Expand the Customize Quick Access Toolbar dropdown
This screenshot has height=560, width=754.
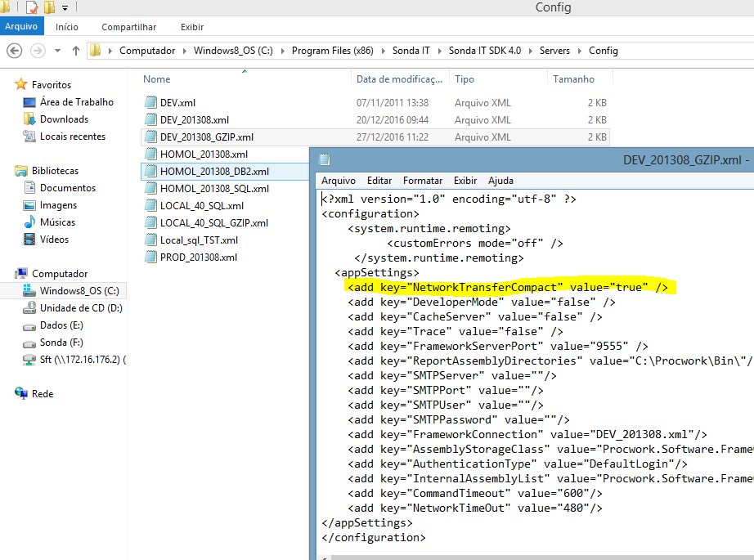coord(65,8)
